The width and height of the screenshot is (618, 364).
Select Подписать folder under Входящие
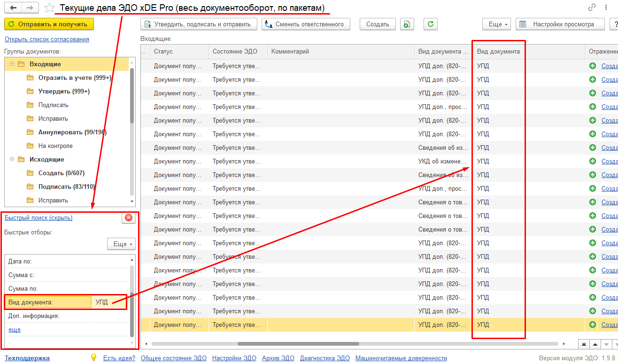(x=53, y=105)
